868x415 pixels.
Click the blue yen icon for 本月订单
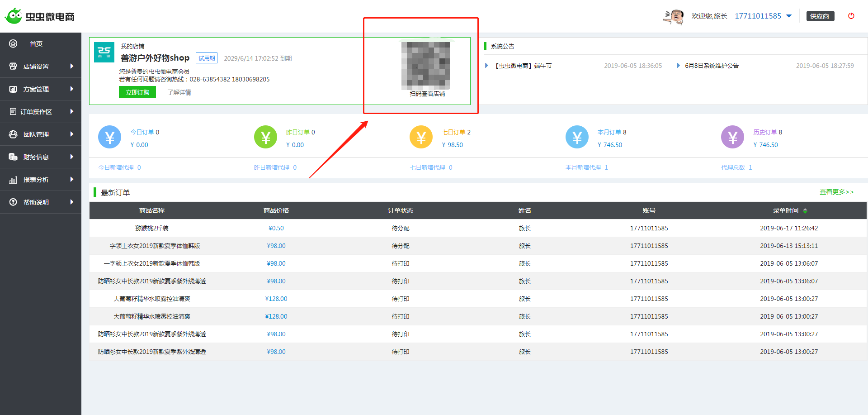pos(577,137)
